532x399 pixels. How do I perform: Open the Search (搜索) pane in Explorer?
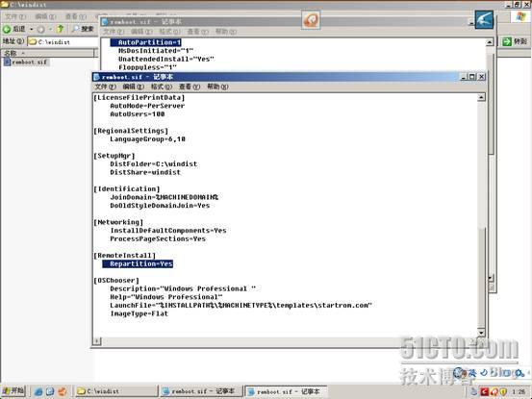coord(83,29)
